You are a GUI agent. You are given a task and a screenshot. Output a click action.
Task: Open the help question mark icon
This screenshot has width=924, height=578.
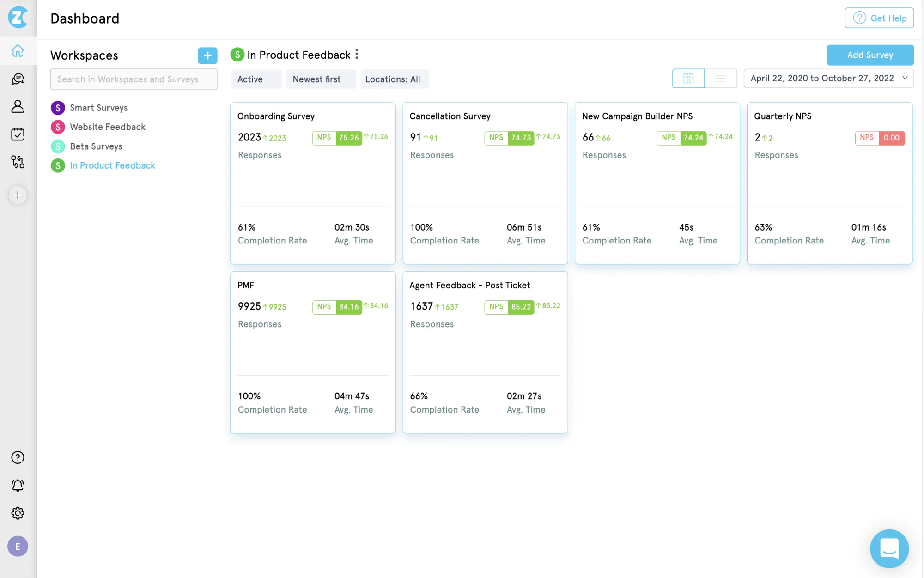(18, 457)
